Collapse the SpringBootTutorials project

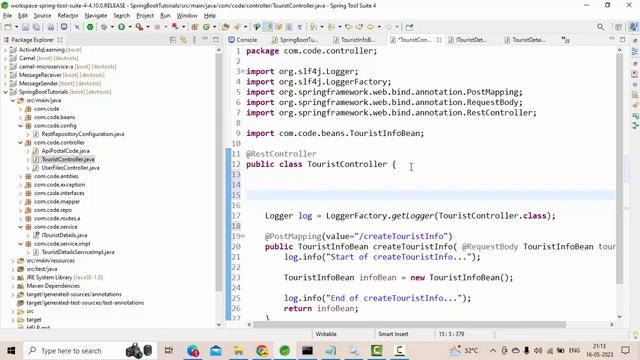tap(6, 92)
